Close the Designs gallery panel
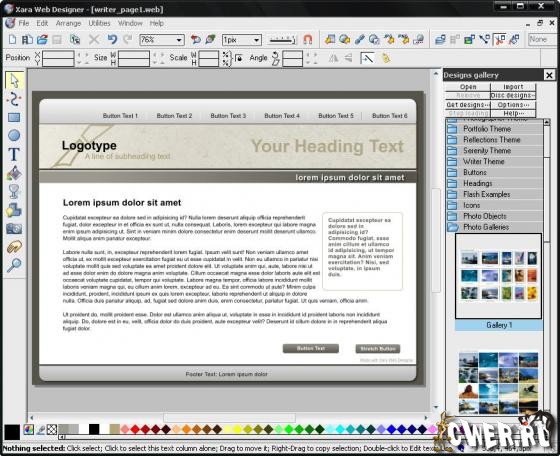 (x=549, y=75)
